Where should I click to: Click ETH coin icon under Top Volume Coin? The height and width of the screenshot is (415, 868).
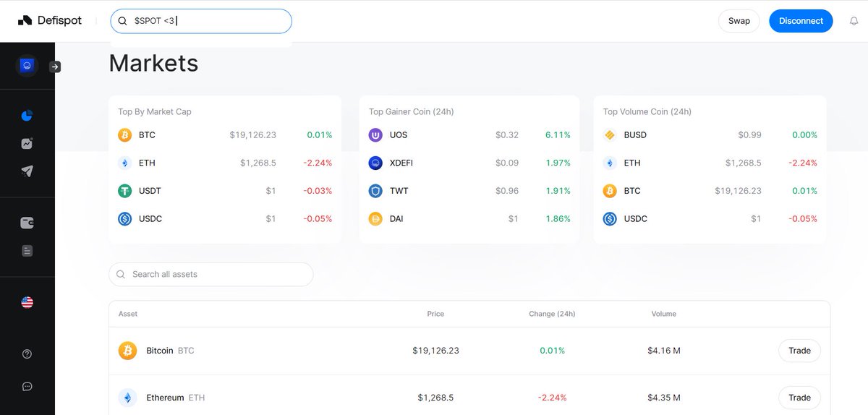coord(610,163)
